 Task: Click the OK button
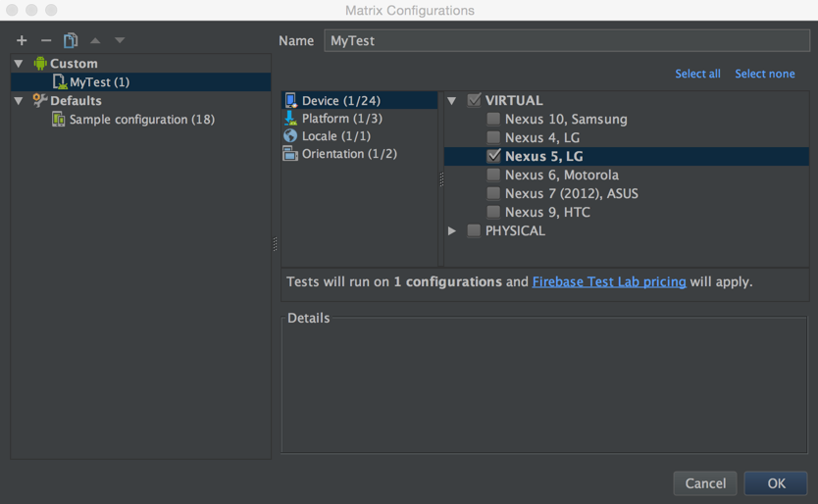pos(776,483)
